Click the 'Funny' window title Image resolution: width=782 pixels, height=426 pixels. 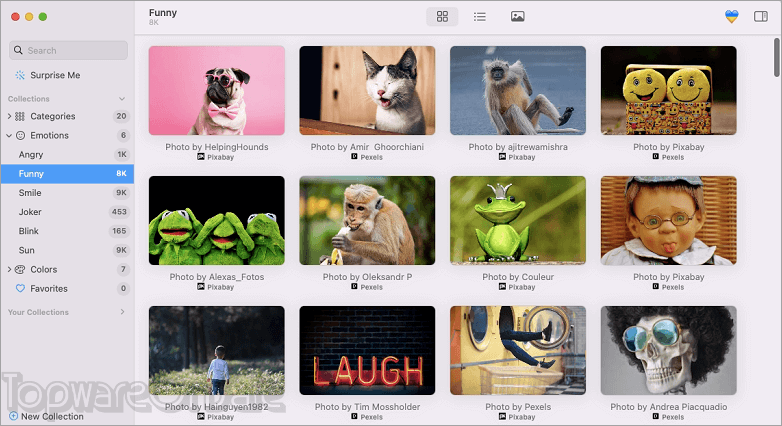[163, 13]
